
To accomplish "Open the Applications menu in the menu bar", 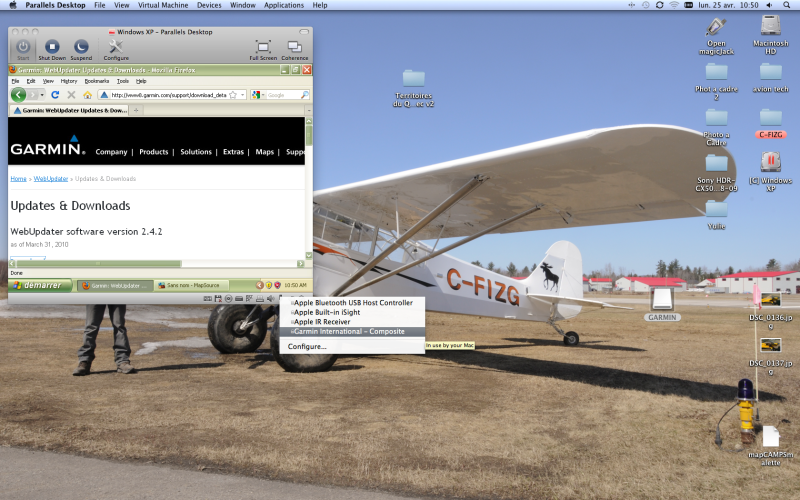I will point(284,5).
